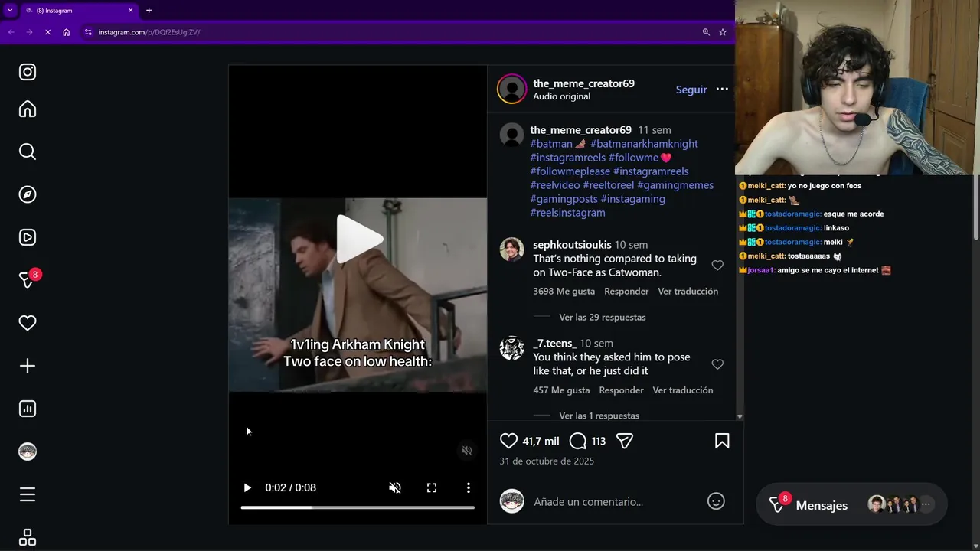Like the post with the heart icon
Image resolution: width=980 pixels, height=551 pixels.
[509, 441]
